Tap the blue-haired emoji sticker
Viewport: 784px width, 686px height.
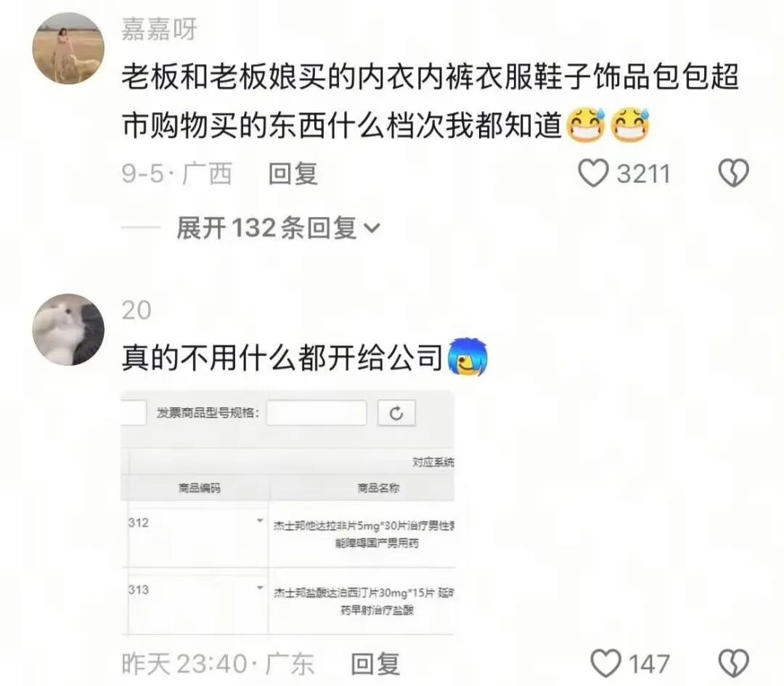467,357
